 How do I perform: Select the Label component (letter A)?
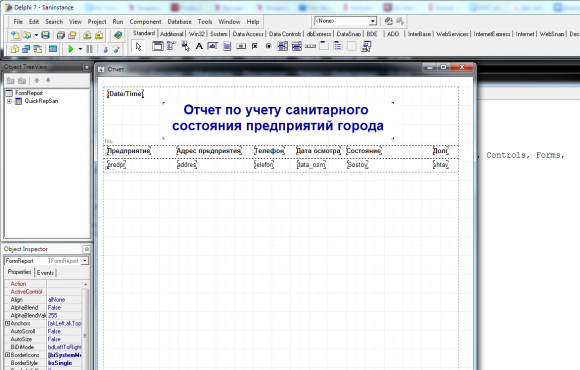coord(199,46)
